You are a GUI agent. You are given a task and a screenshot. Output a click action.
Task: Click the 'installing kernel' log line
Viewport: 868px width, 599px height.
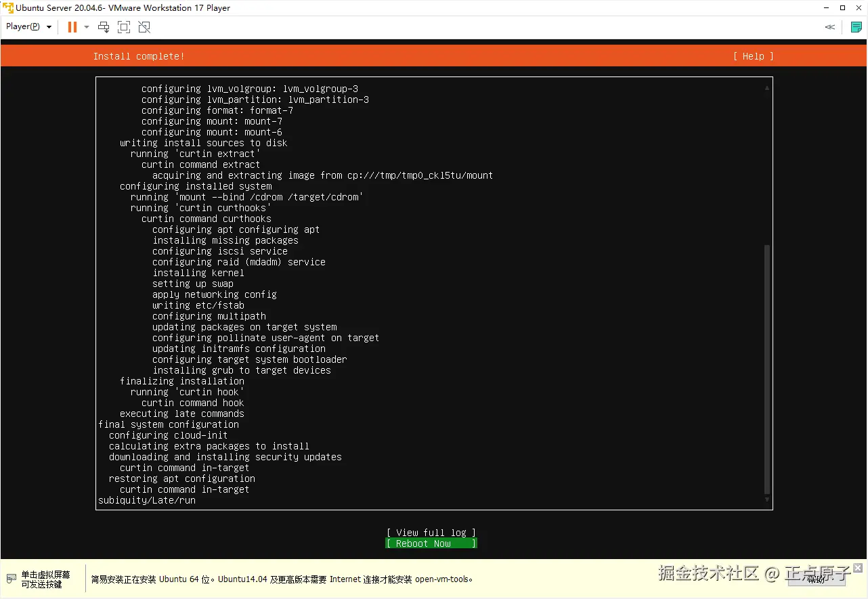(198, 273)
